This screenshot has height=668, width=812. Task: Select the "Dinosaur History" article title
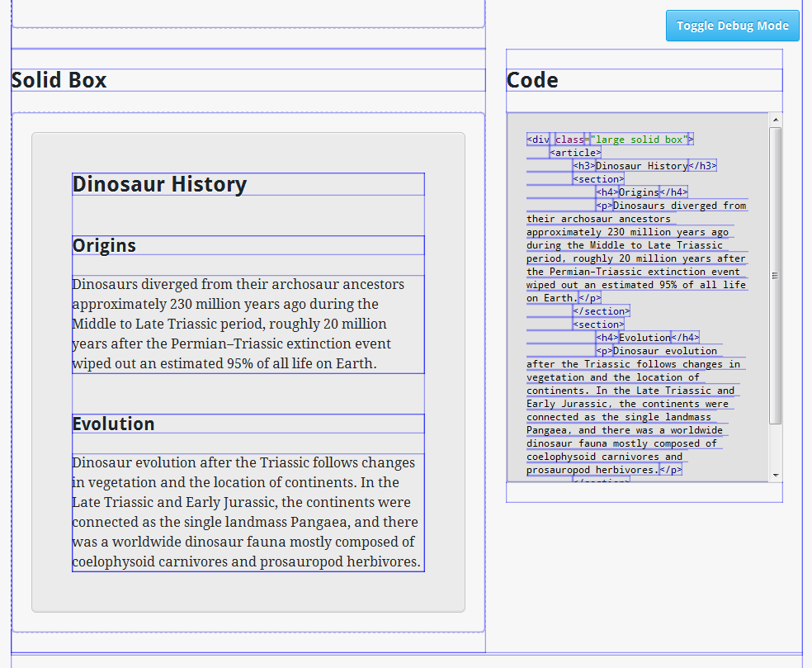tap(159, 184)
